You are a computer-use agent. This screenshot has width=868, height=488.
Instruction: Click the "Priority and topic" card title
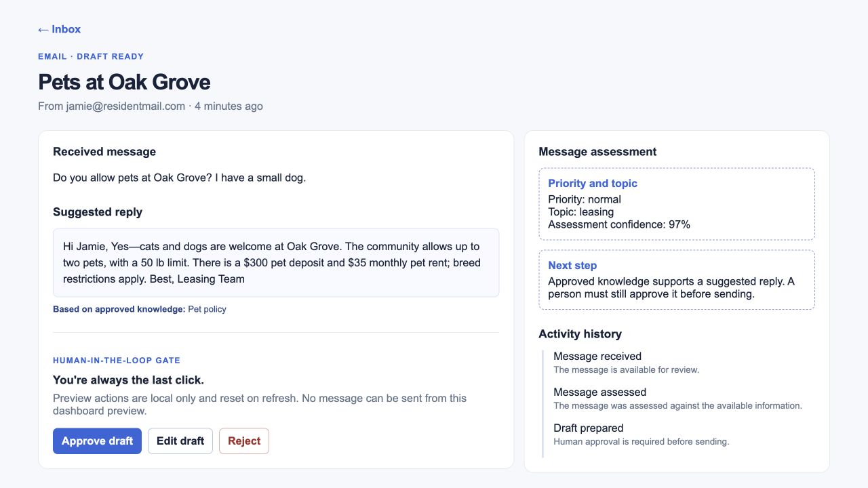(593, 184)
